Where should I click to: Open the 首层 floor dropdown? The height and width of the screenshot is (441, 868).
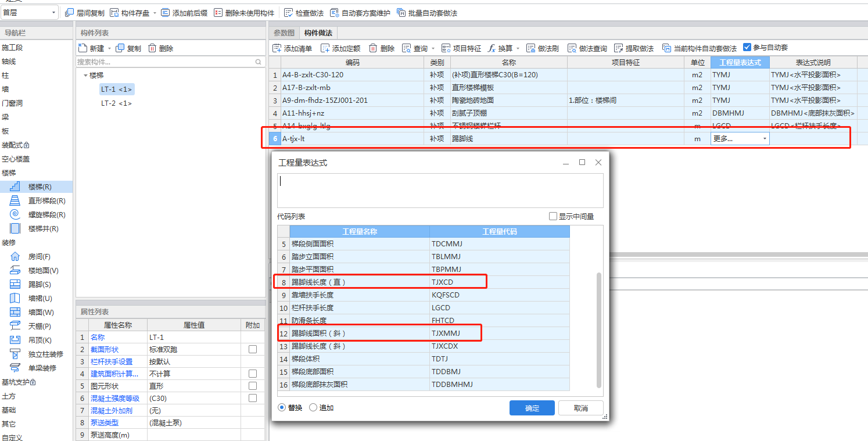click(29, 12)
